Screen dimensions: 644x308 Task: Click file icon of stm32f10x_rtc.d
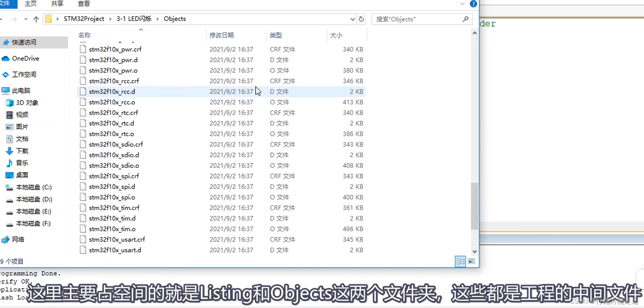coord(83,123)
